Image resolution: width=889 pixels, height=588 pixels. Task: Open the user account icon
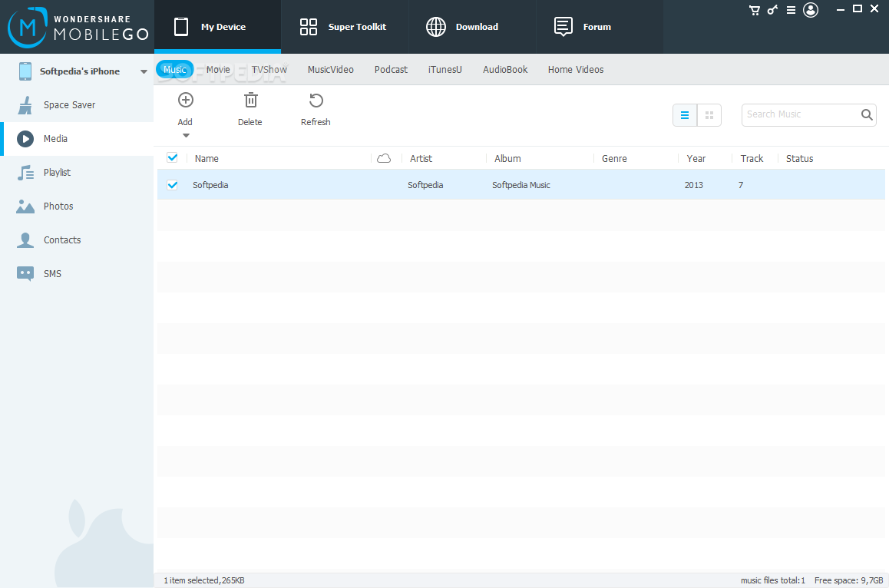pyautogui.click(x=811, y=10)
